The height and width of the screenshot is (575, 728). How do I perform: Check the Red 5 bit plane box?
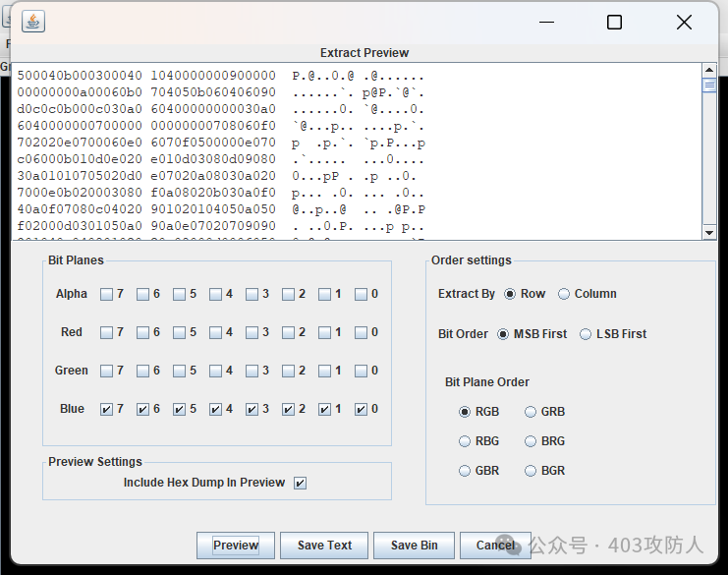point(179,332)
